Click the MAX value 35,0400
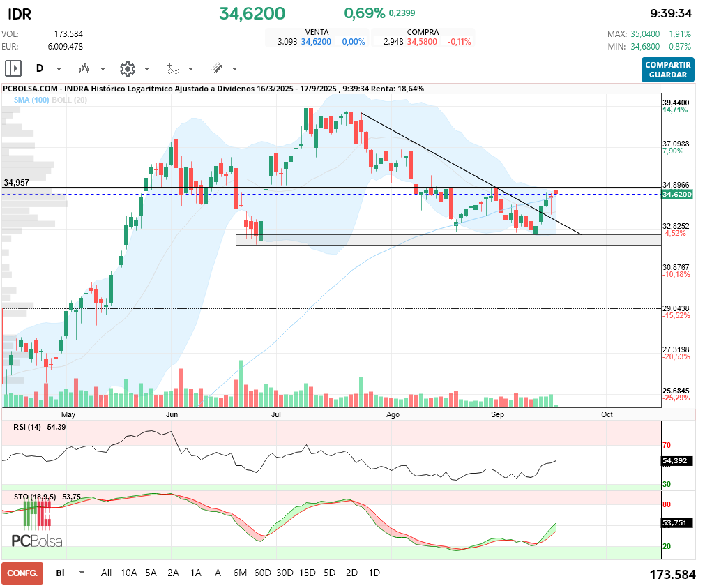This screenshot has width=705, height=588. (x=645, y=34)
